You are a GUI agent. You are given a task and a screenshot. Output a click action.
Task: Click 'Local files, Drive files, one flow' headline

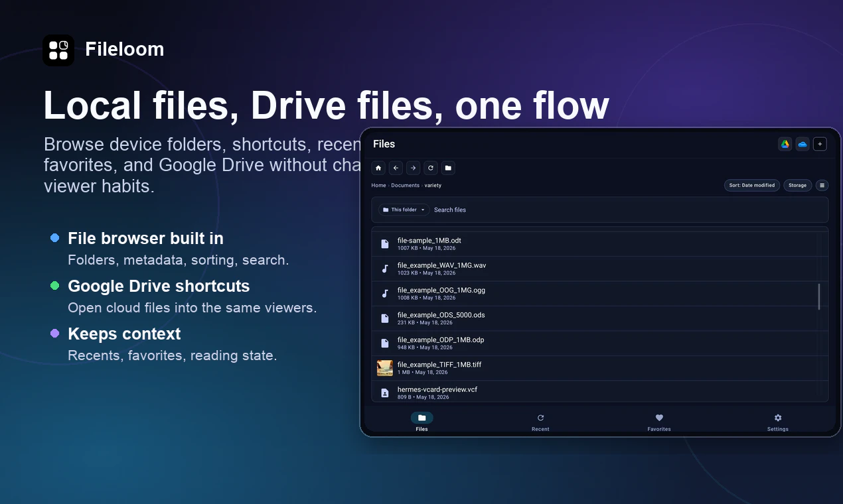coord(326,105)
